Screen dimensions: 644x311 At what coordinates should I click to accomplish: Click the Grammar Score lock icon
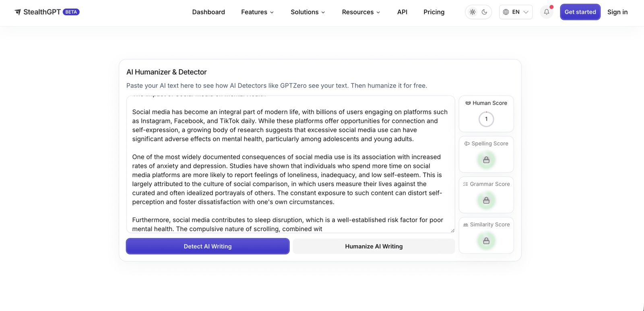tap(486, 200)
